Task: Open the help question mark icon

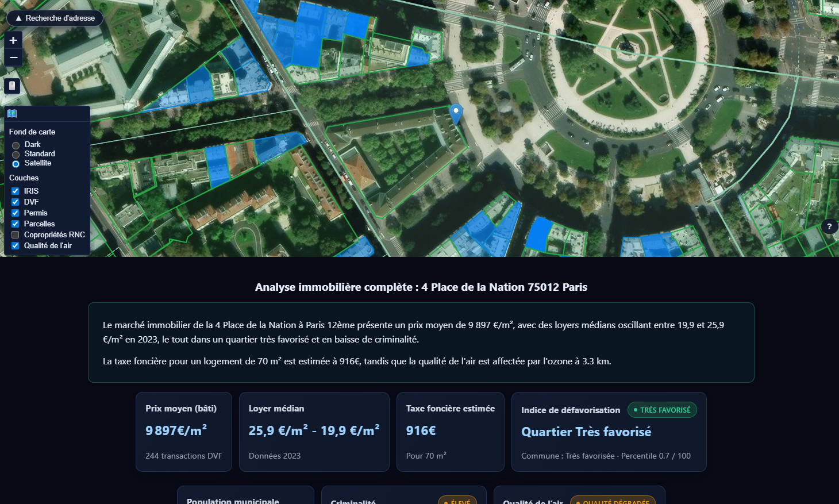Action: pyautogui.click(x=829, y=226)
